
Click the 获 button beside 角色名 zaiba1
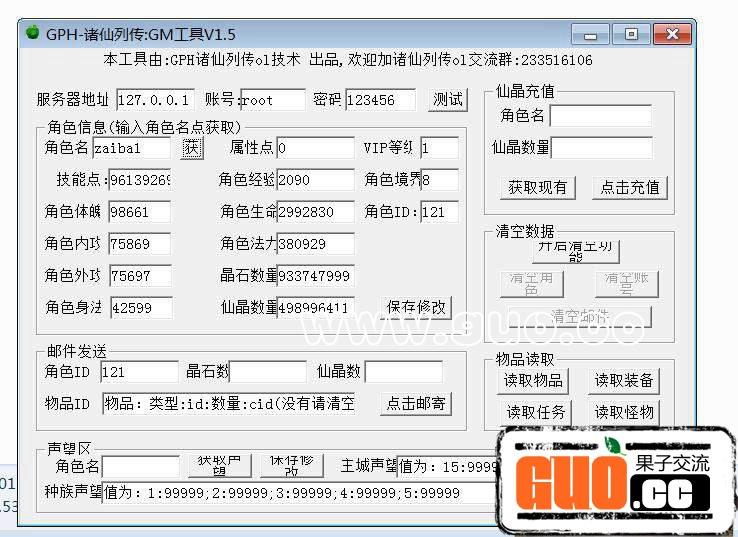tap(191, 148)
